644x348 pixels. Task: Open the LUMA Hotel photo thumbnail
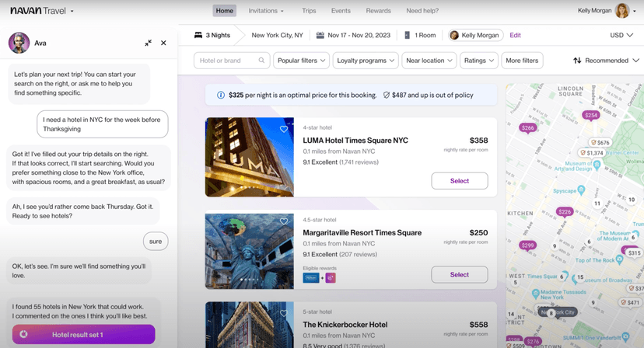[x=250, y=157]
